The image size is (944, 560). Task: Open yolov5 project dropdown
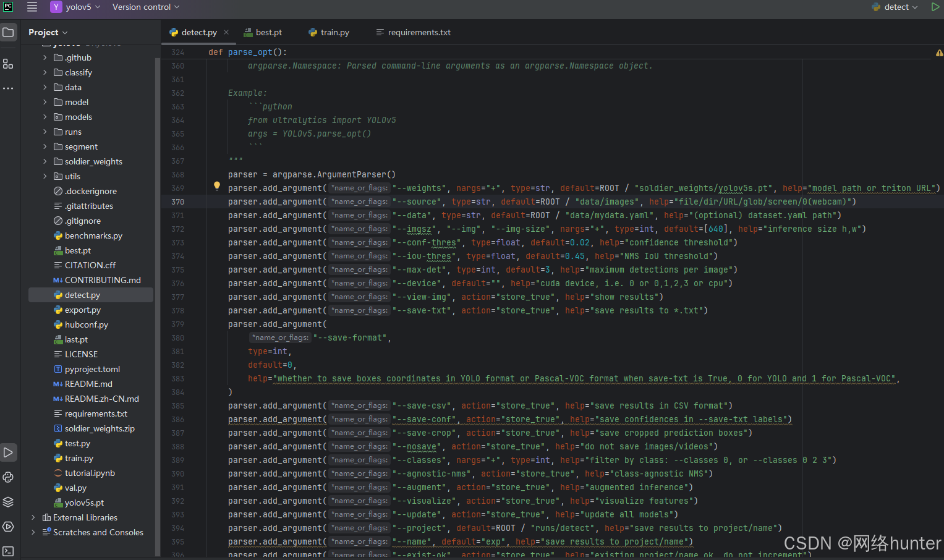click(x=75, y=7)
